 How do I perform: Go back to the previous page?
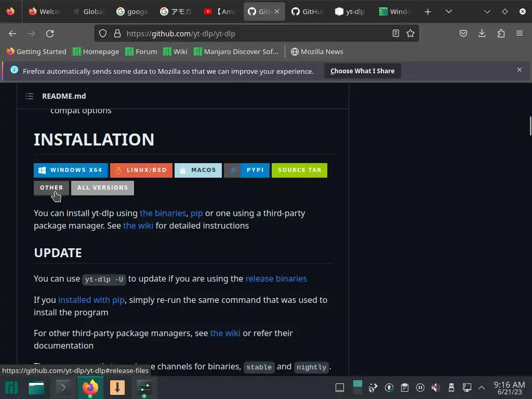(12, 34)
